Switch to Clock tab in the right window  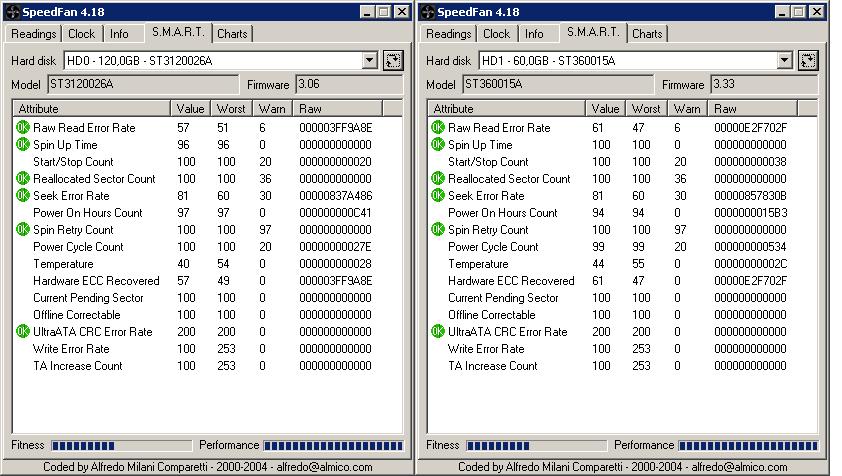496,34
